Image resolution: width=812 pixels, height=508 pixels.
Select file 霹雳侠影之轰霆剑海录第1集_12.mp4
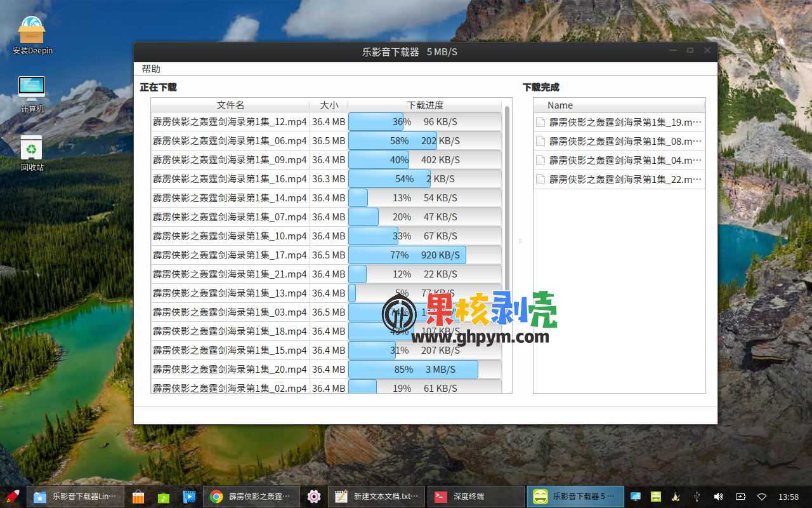point(230,122)
